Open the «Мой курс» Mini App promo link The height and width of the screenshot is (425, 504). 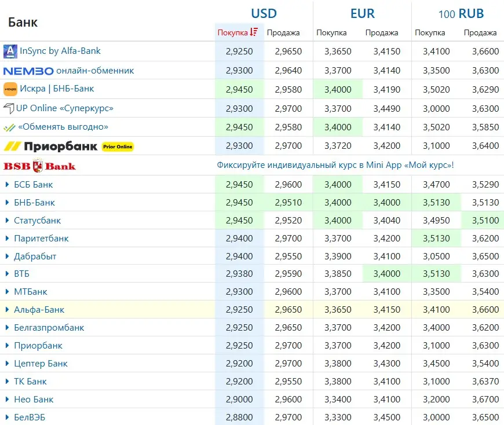click(335, 165)
